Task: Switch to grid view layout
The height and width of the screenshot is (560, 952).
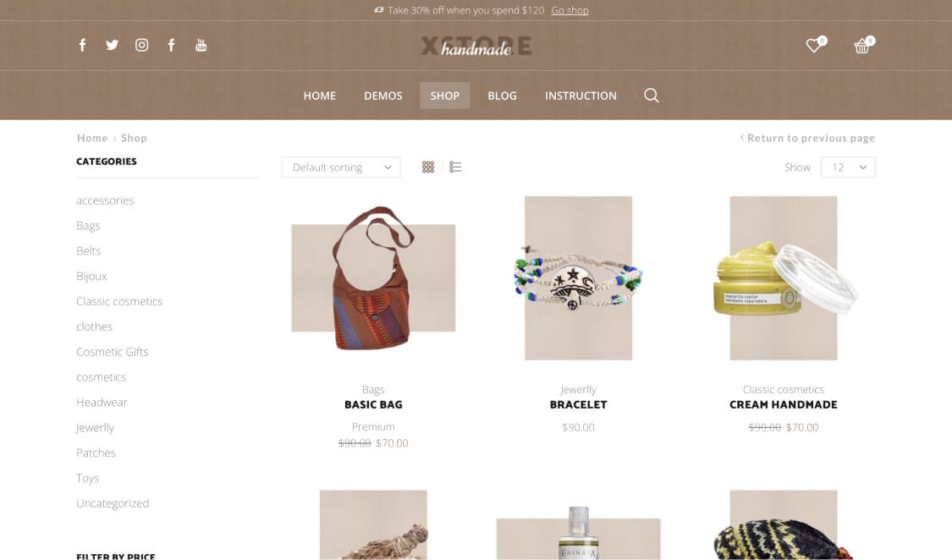Action: [428, 167]
